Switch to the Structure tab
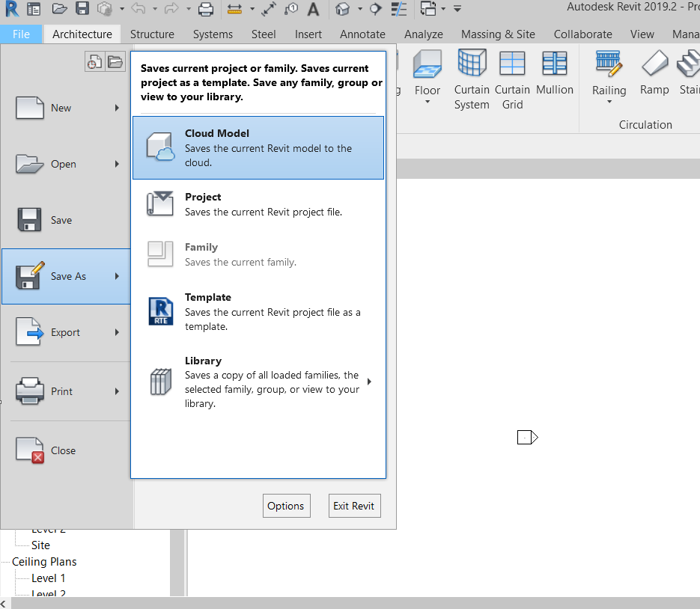Image resolution: width=700 pixels, height=609 pixels. tap(152, 34)
